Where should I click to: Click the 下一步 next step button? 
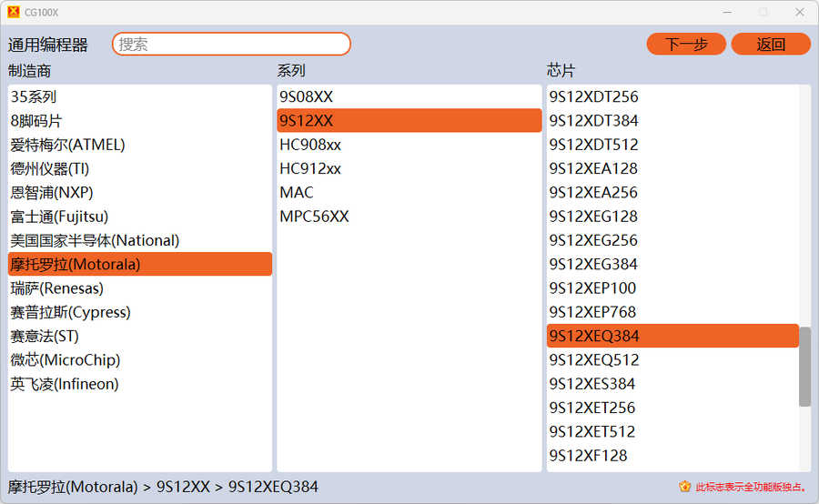tap(685, 44)
